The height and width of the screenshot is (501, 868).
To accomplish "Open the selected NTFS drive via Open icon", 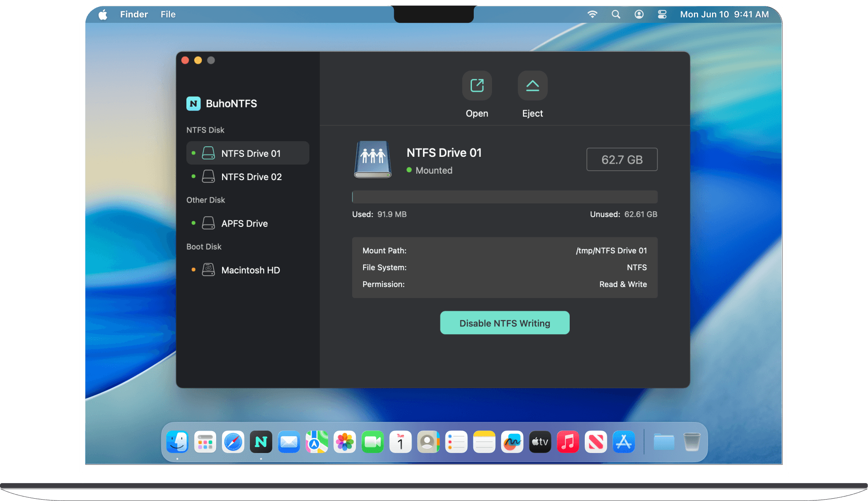I will pyautogui.click(x=477, y=85).
